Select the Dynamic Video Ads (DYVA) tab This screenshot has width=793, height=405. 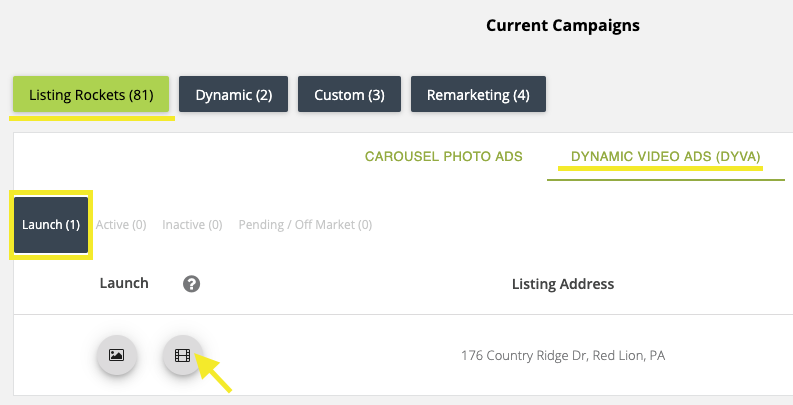coord(665,157)
